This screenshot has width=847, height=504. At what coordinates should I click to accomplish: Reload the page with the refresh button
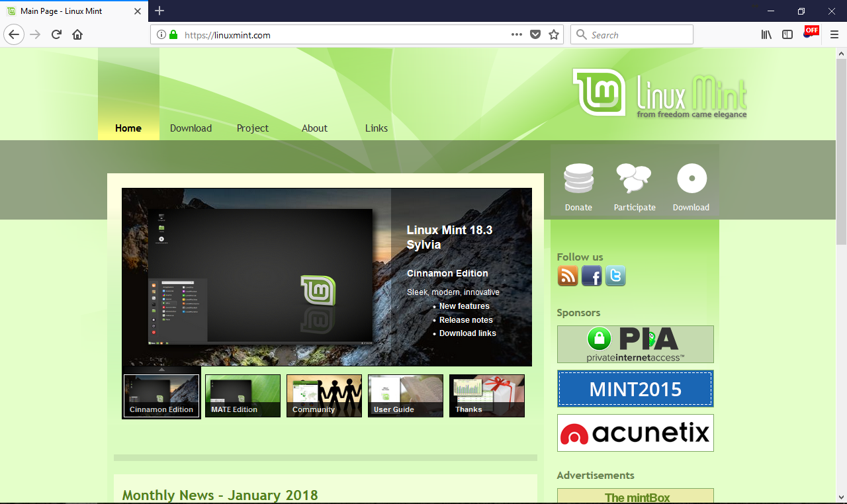coord(57,35)
